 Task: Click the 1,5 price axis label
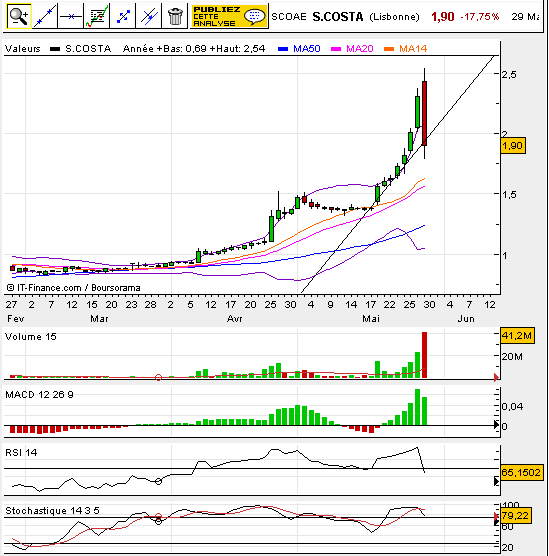[x=509, y=194]
